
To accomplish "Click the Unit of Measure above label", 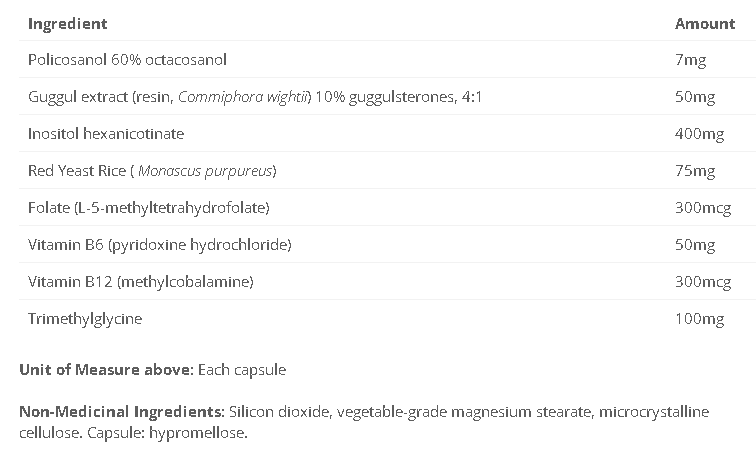I will click(106, 370).
